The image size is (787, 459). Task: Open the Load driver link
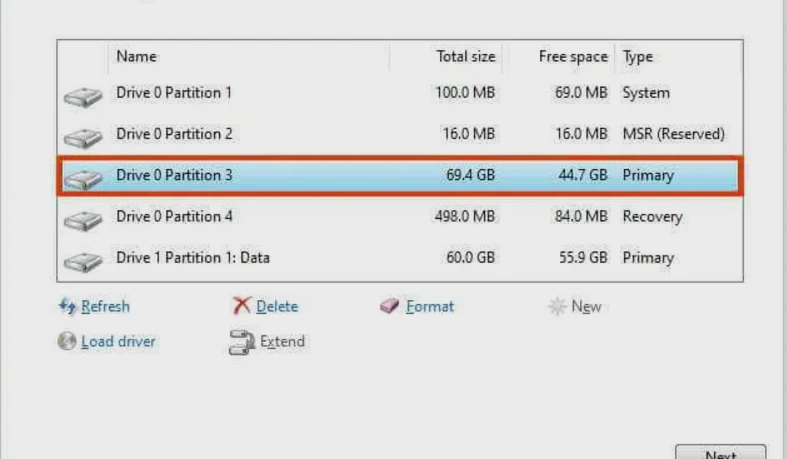(118, 341)
